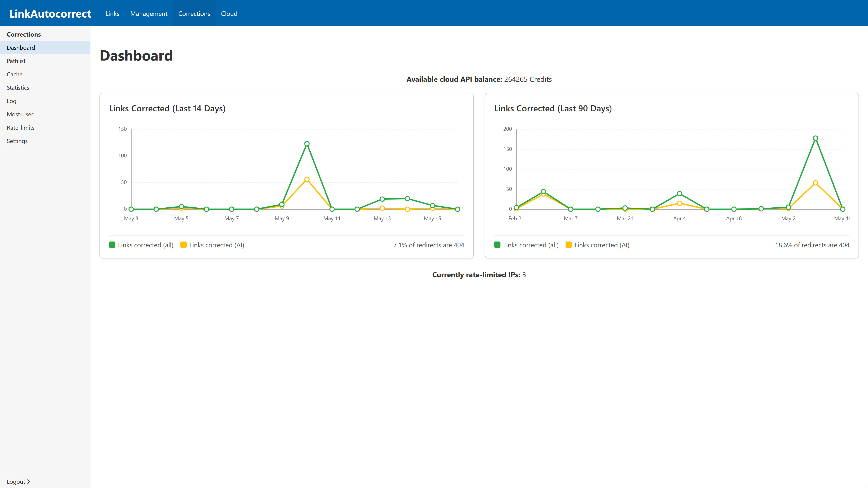Click the green May 13 data point

point(382,199)
